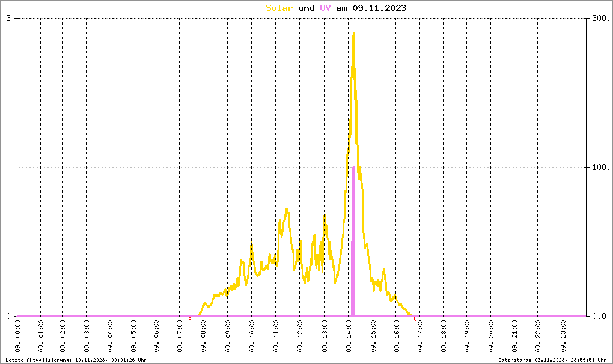Click the time label '09. 02:00'
The height and width of the screenshot is (364, 613).
pyautogui.click(x=63, y=336)
